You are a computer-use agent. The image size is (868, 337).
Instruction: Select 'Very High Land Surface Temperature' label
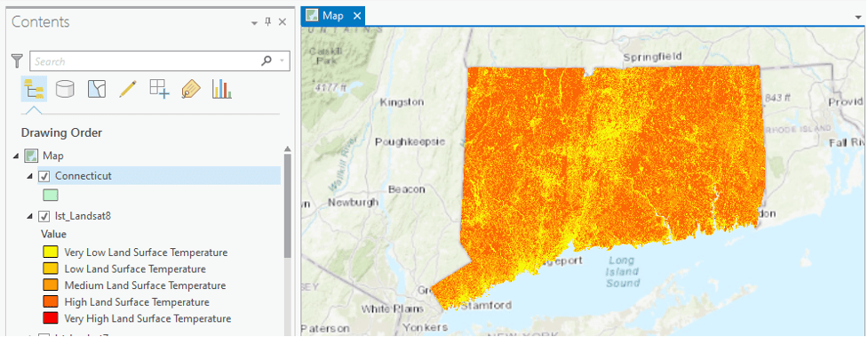click(x=147, y=318)
